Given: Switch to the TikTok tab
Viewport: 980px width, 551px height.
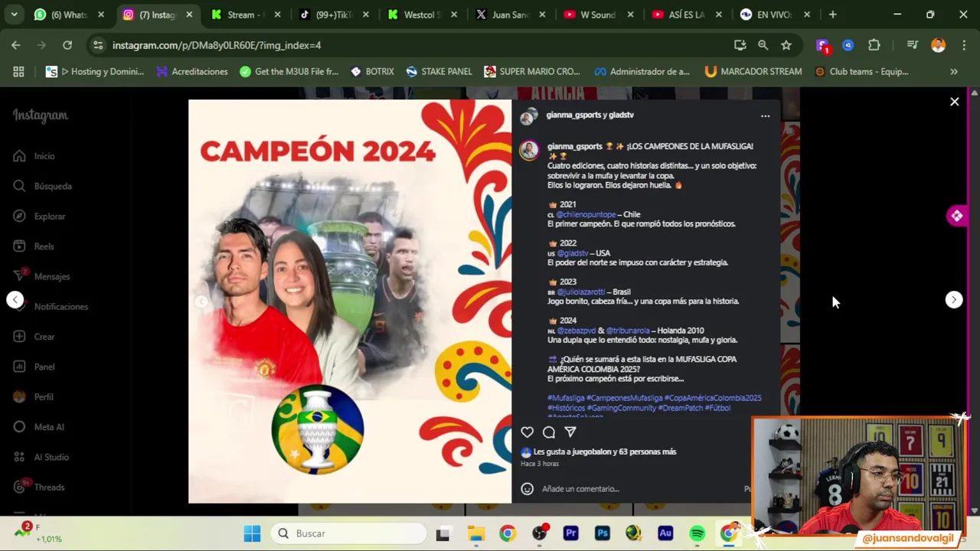Looking at the screenshot, I should click(x=334, y=15).
